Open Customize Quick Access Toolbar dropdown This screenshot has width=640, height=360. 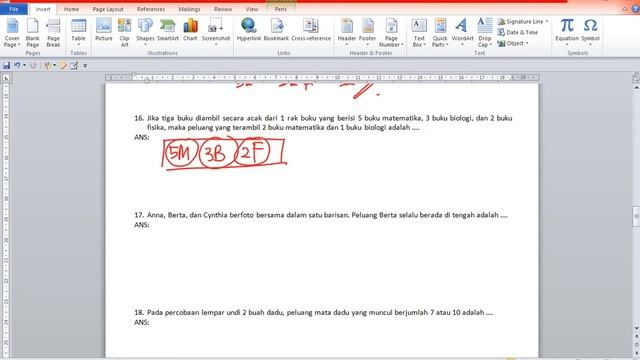point(85,66)
